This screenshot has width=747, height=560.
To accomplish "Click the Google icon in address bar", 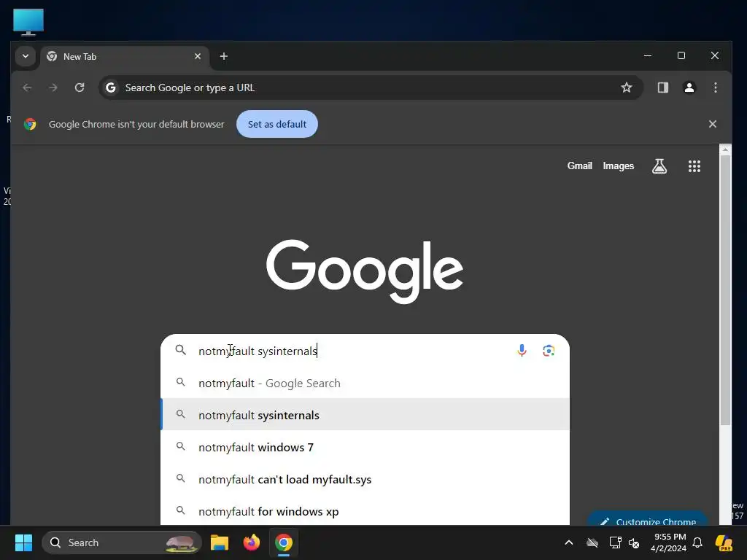I will point(111,87).
